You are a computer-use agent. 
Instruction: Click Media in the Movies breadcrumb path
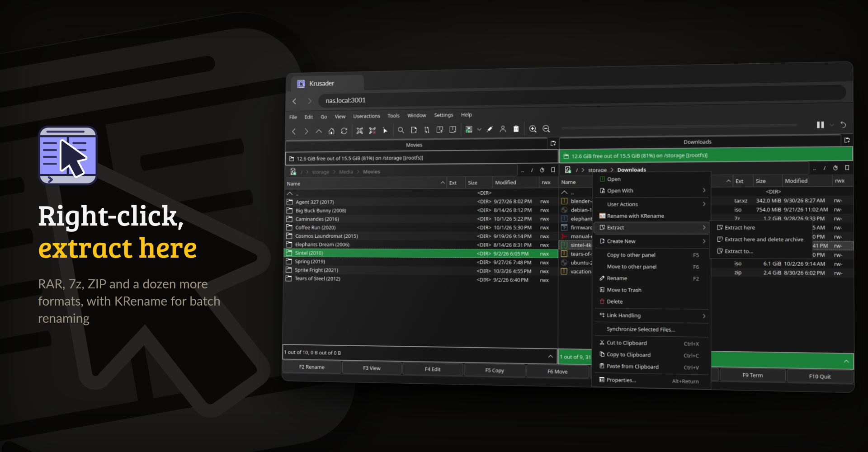[346, 172]
